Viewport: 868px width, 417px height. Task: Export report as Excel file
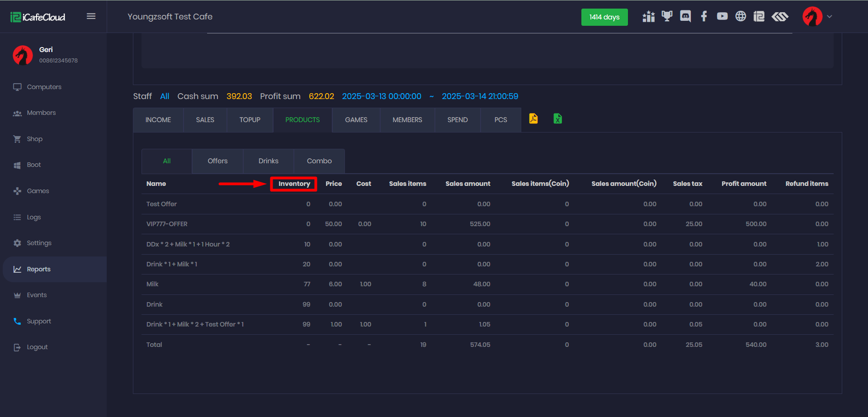(558, 118)
